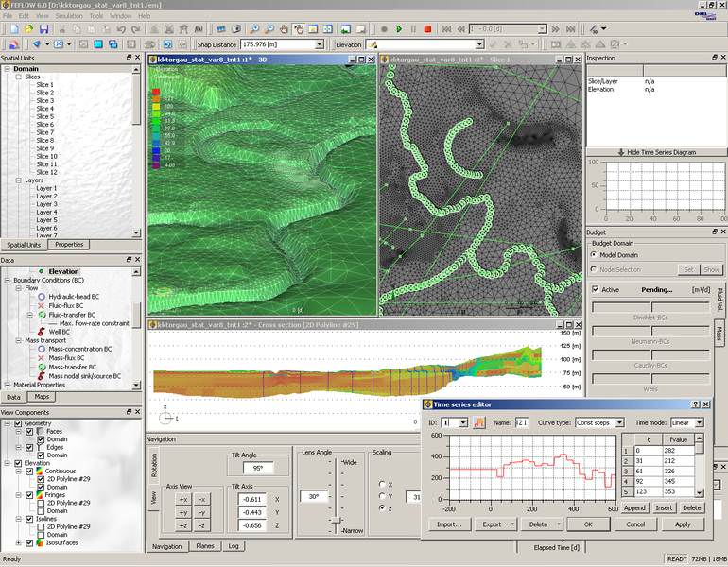Click the help question mark in Time series editor

[696, 404]
